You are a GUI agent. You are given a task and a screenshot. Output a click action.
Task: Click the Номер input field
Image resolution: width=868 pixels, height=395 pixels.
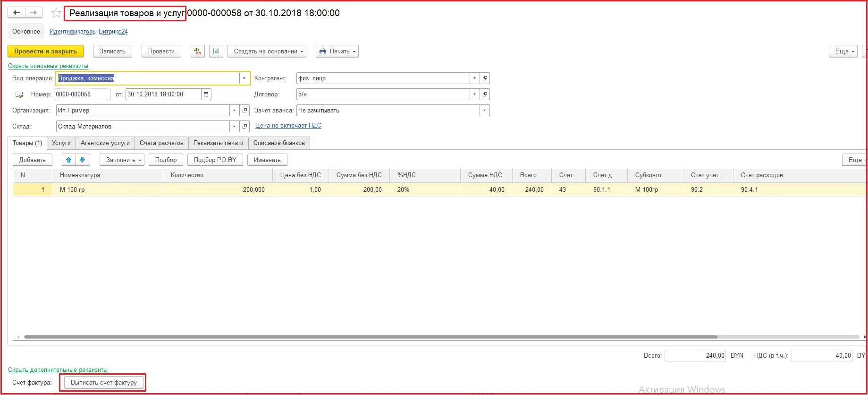(82, 94)
